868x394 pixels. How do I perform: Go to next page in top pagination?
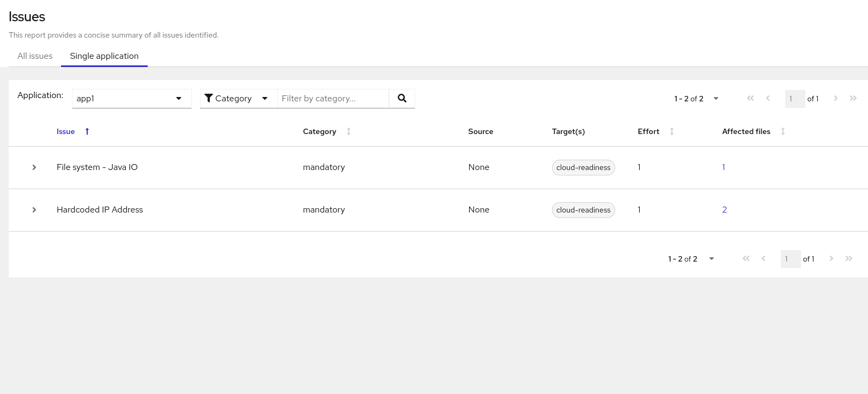coord(836,99)
